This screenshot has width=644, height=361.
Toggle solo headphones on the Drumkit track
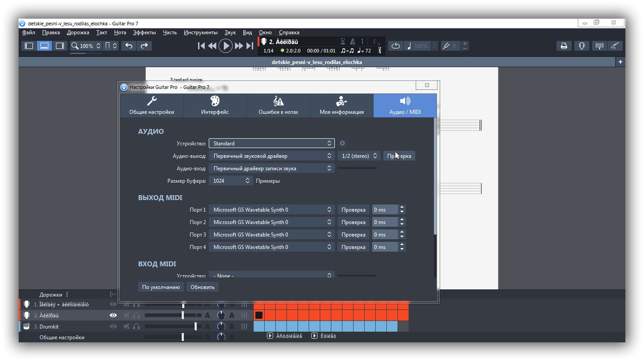136,327
